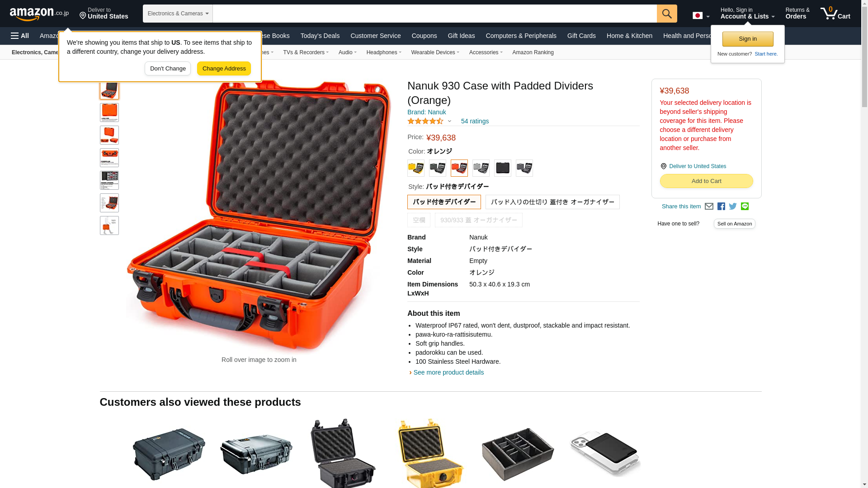Open the Japan flag language selector
868x488 pixels.
[x=701, y=16]
